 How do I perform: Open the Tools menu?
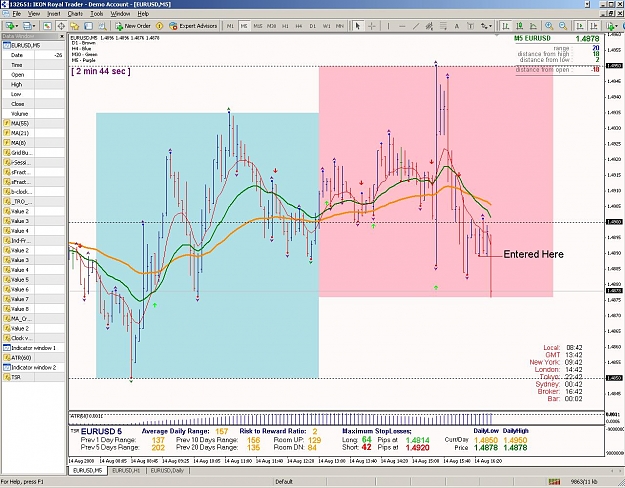click(96, 14)
